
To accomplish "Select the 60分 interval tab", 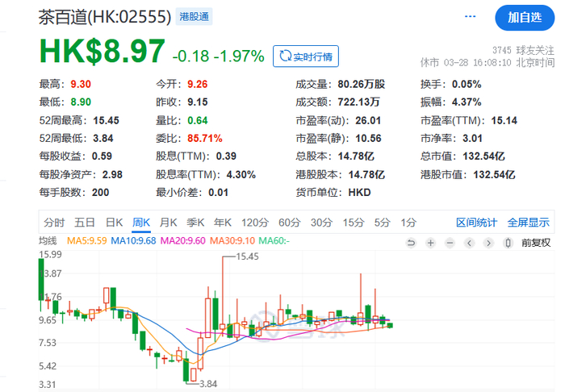I will tap(289, 223).
